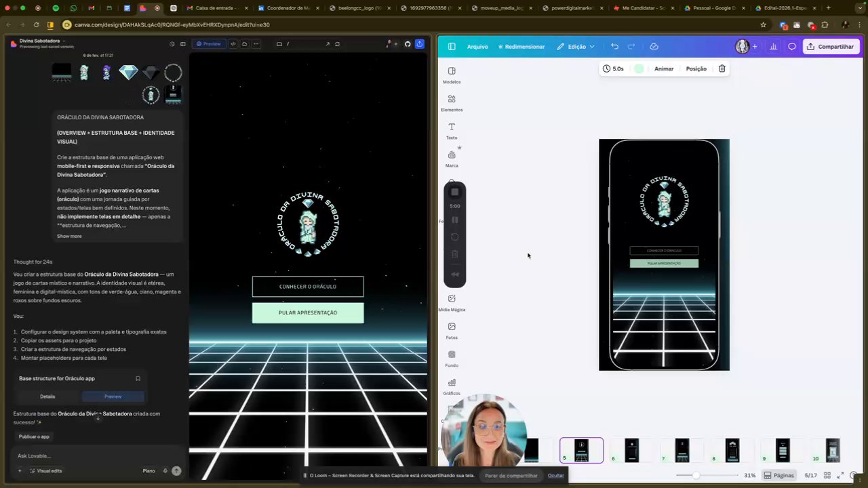Open the page background color swatch

tap(639, 68)
